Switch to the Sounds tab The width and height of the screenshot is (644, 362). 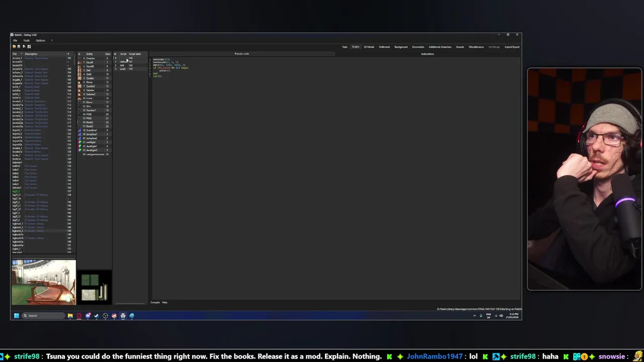tap(460, 47)
